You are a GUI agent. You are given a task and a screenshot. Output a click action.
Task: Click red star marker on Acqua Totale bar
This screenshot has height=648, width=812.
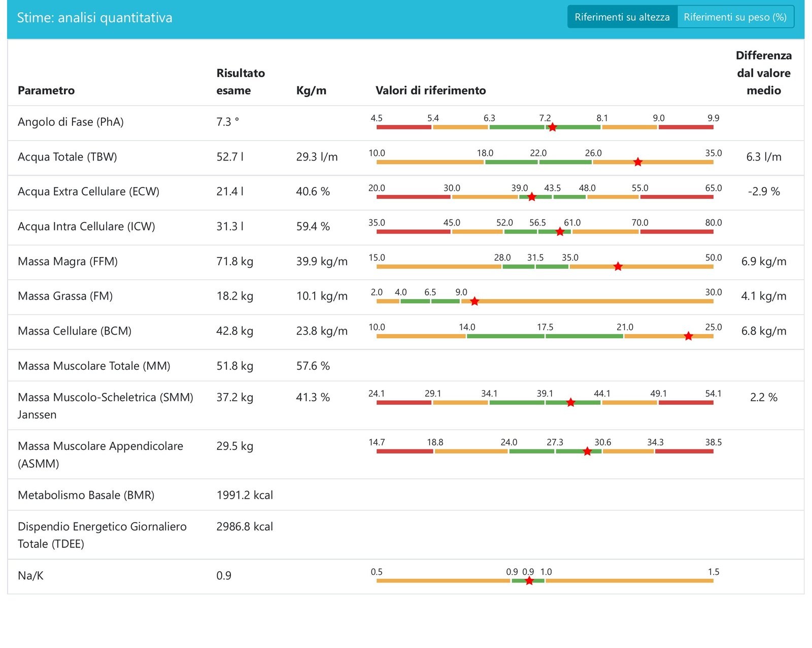(638, 162)
